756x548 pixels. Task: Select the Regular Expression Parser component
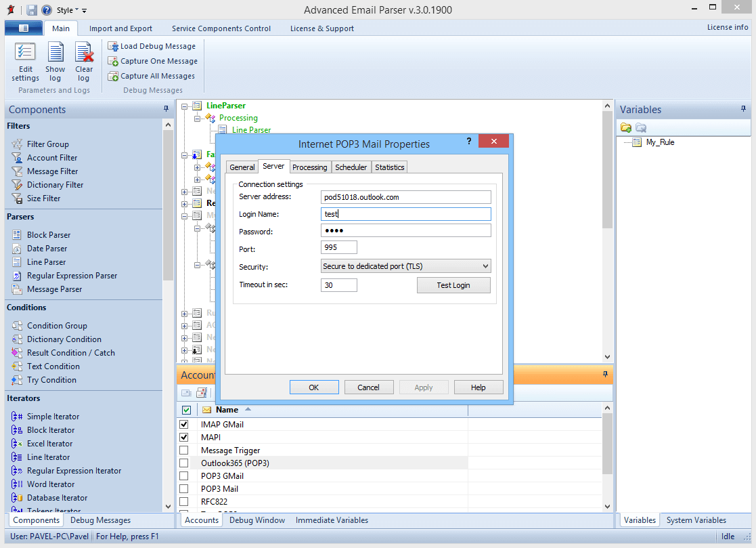click(64, 276)
